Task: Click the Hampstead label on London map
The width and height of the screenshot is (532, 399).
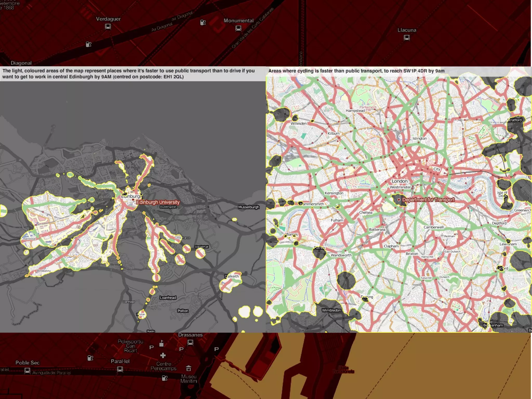Action: tap(355, 110)
